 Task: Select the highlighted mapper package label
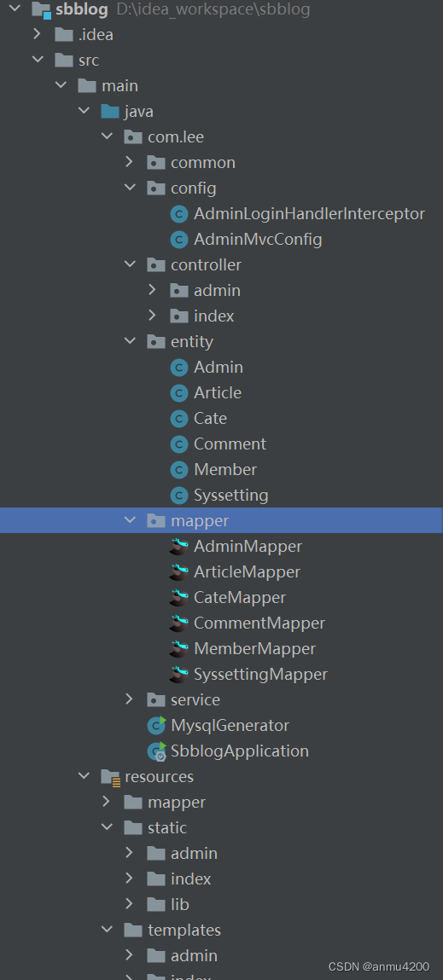200,520
